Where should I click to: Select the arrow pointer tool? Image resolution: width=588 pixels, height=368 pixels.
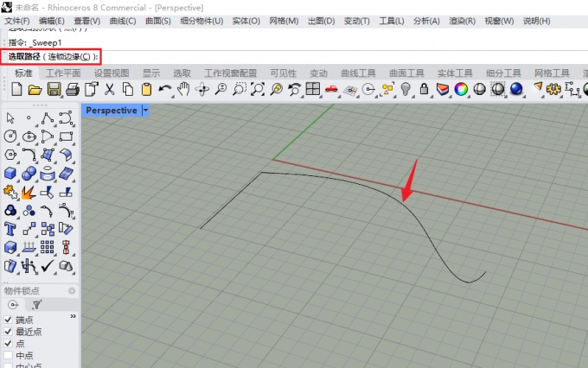[x=10, y=118]
